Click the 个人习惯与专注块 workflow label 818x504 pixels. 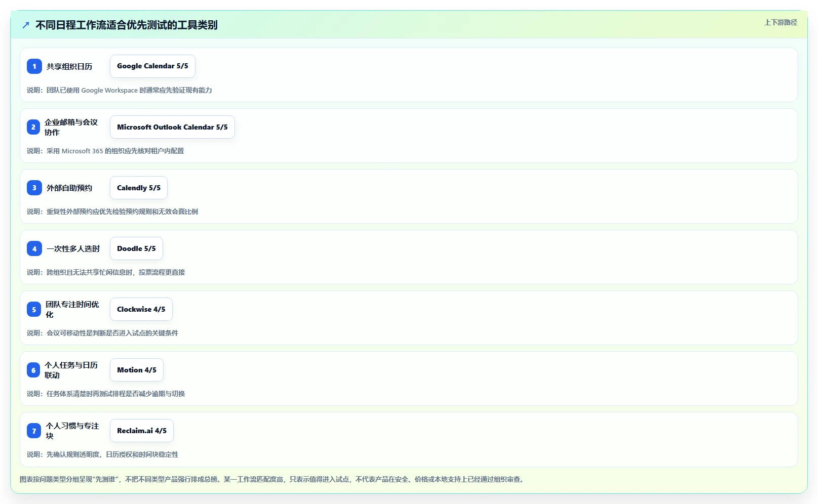[x=72, y=431]
